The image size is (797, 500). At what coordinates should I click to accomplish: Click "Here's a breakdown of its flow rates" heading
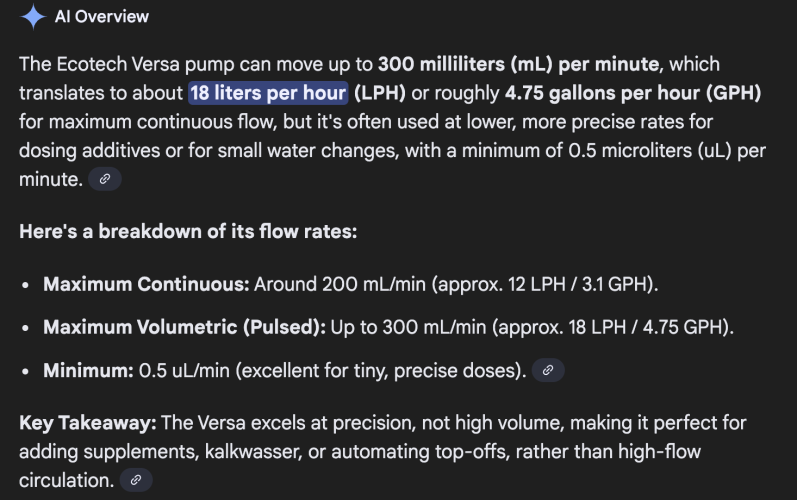[188, 231]
